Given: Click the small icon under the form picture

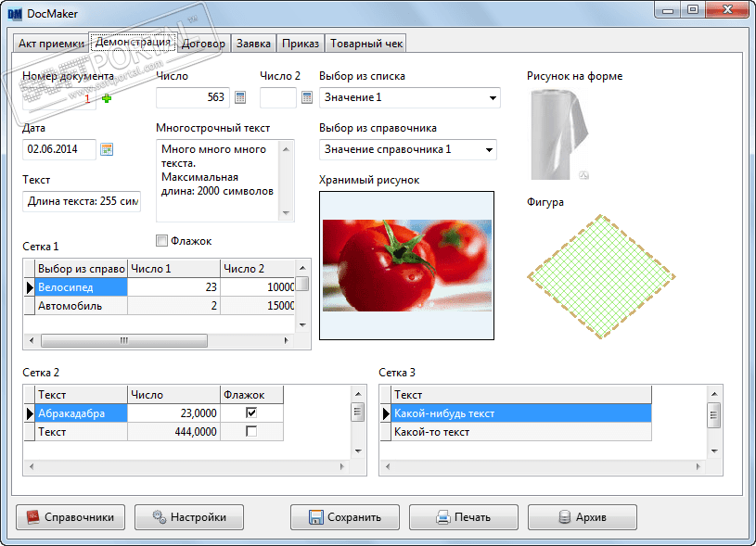Looking at the screenshot, I should point(583,175).
